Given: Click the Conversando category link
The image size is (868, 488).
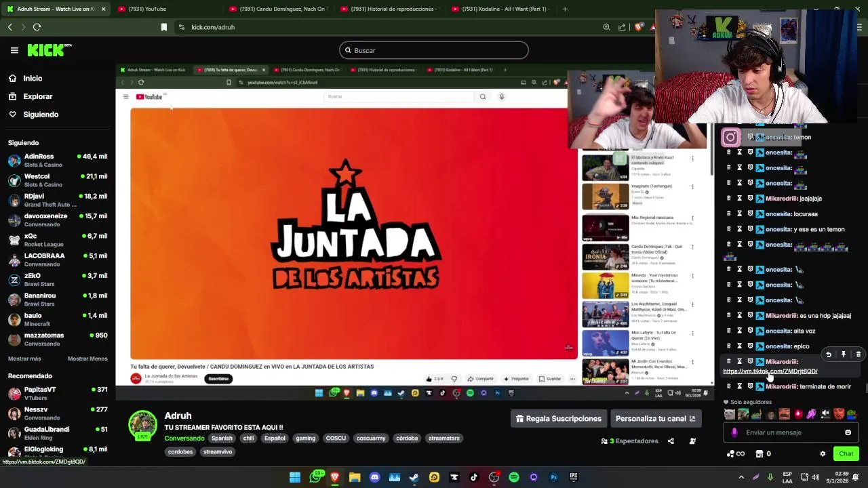Looking at the screenshot, I should (184, 439).
